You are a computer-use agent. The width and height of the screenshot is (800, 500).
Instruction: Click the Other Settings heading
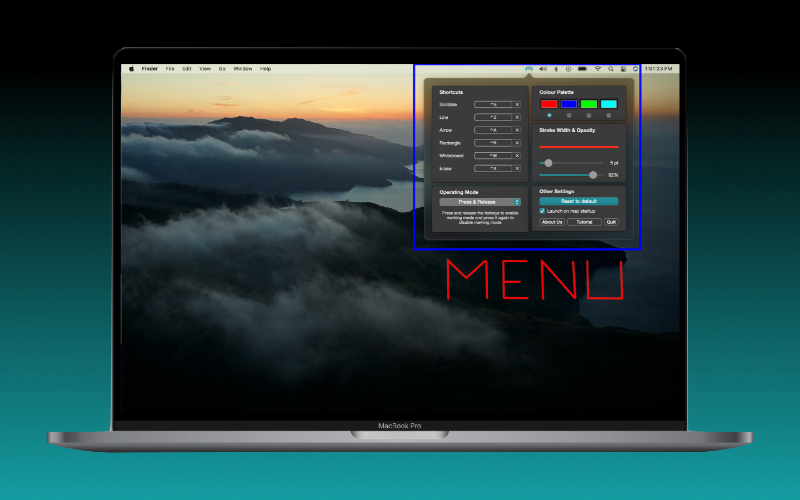pyautogui.click(x=557, y=191)
